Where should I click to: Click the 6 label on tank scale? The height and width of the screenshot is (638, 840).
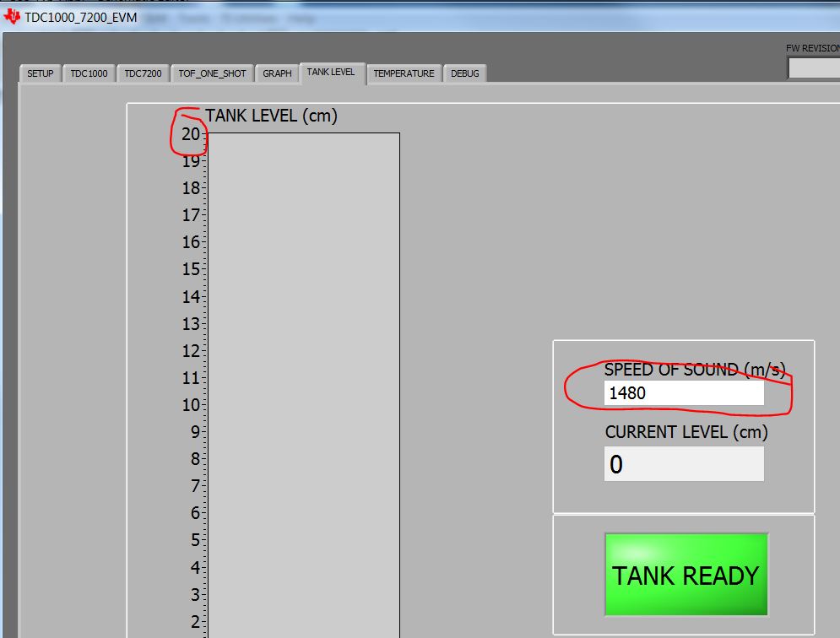196,513
